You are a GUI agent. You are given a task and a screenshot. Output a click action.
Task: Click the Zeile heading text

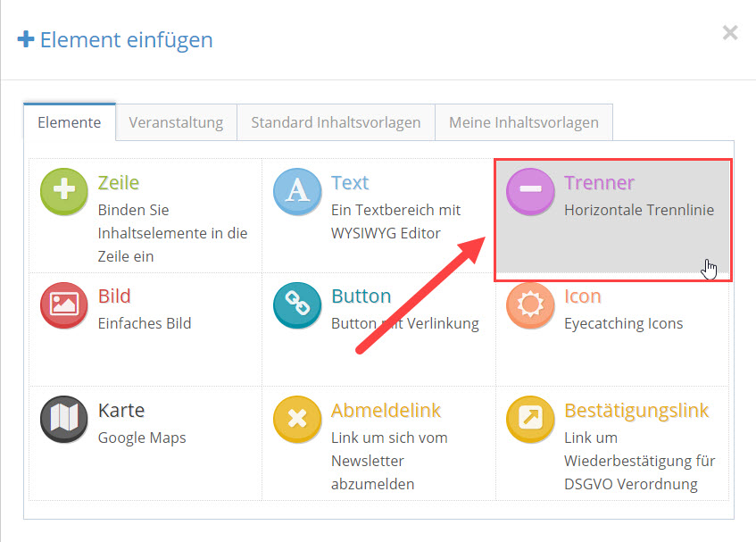point(119,183)
